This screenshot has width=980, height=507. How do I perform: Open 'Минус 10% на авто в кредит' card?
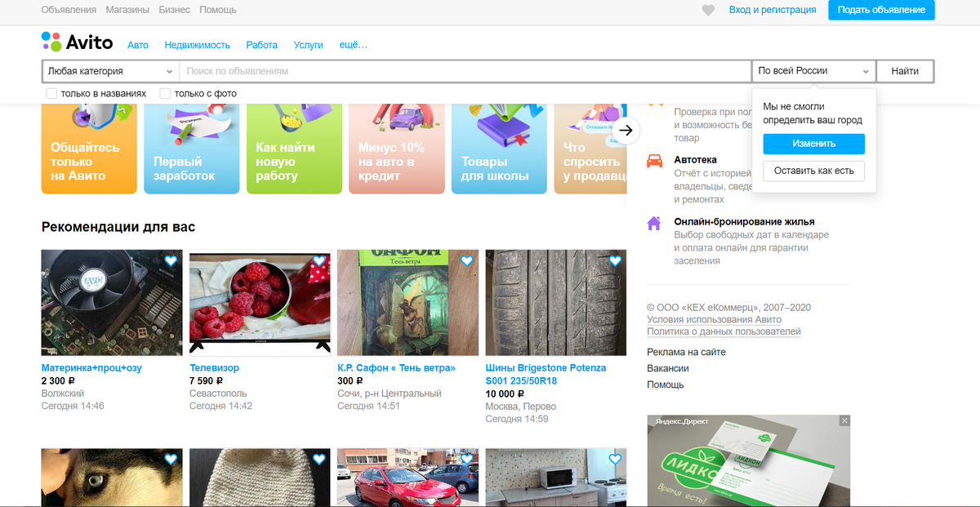[396, 148]
